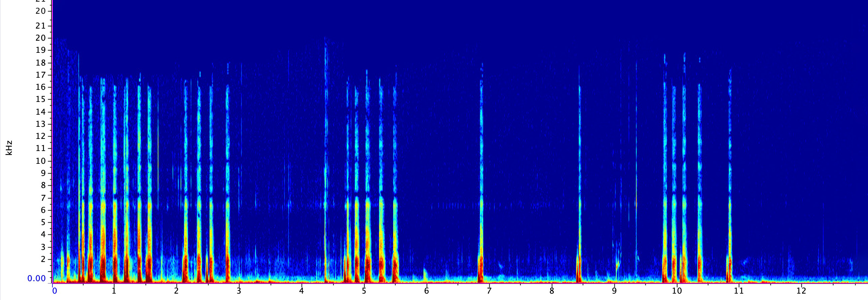
Task: Click the isolated sound burst near 6.9 seconds
Action: 481,202
